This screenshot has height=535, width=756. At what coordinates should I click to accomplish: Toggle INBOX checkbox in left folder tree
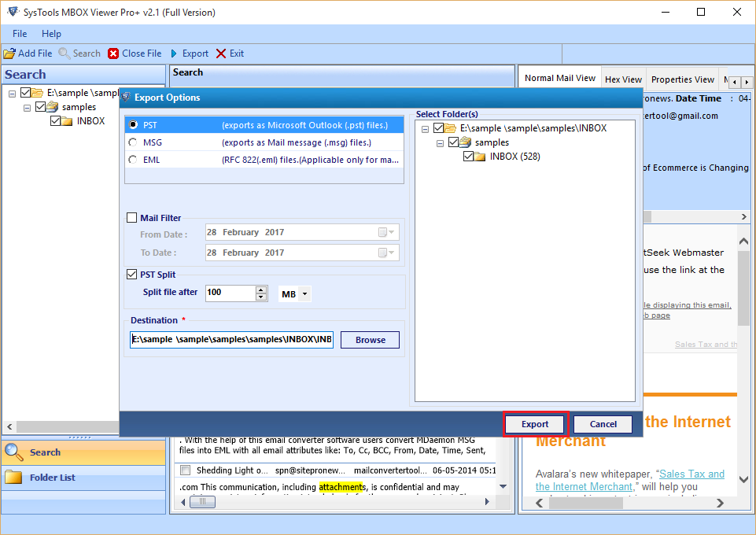tap(55, 121)
